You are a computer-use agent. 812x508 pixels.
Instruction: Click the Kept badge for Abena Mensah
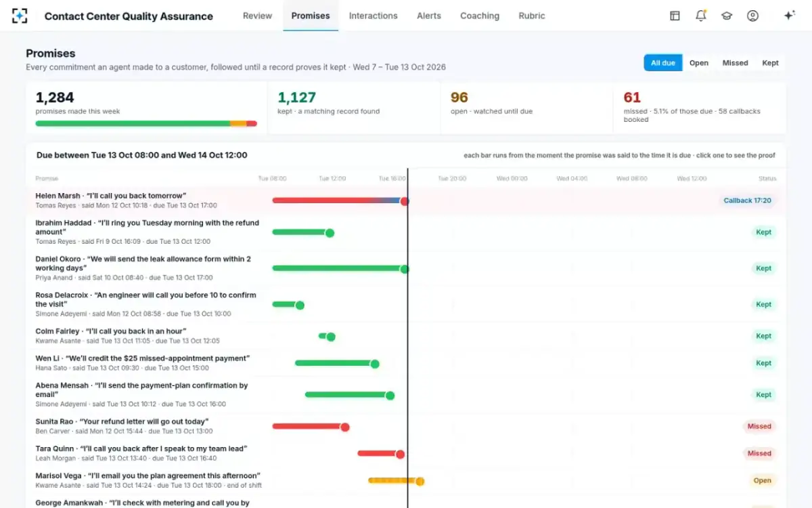point(763,395)
